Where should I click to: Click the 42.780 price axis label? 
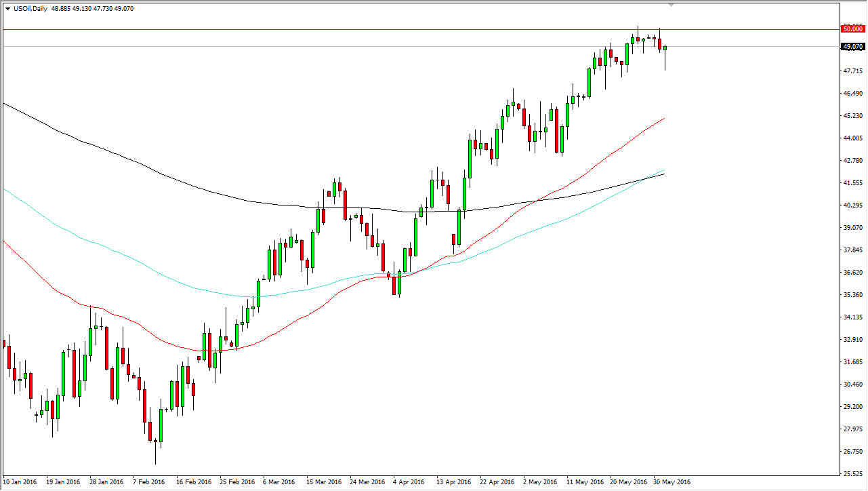pos(852,160)
